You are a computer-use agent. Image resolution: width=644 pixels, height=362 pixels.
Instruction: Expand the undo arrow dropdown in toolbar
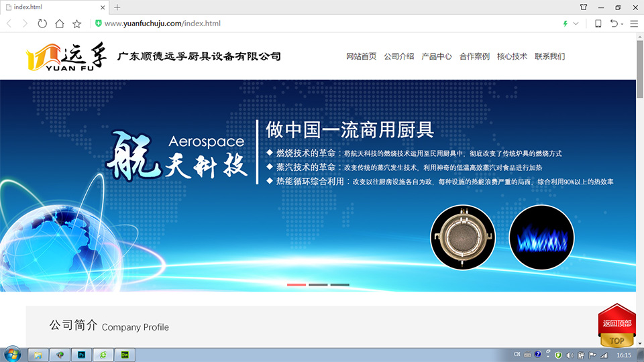pos(622,23)
